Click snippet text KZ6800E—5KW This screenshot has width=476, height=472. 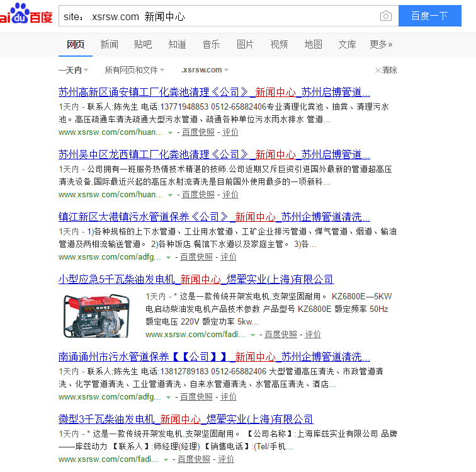[361, 297]
